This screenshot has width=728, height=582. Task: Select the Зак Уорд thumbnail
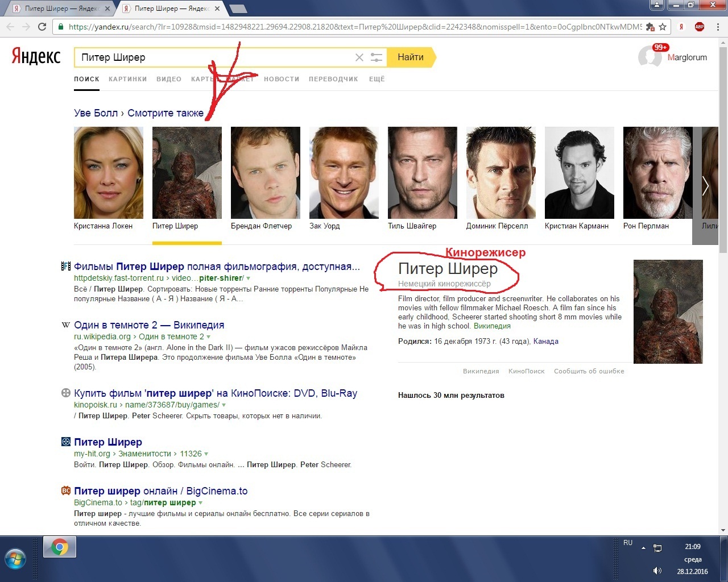pyautogui.click(x=344, y=173)
